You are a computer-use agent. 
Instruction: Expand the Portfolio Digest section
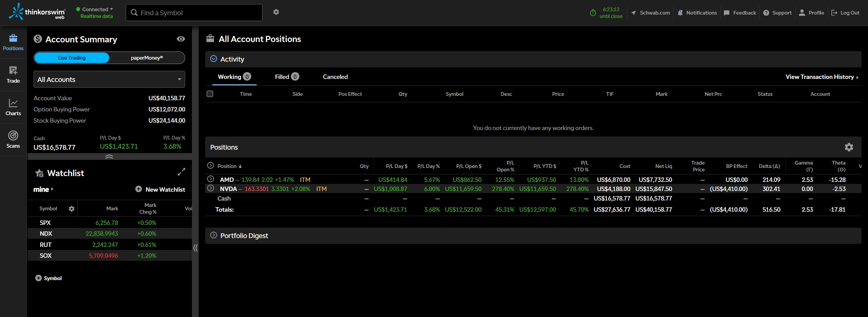[214, 235]
